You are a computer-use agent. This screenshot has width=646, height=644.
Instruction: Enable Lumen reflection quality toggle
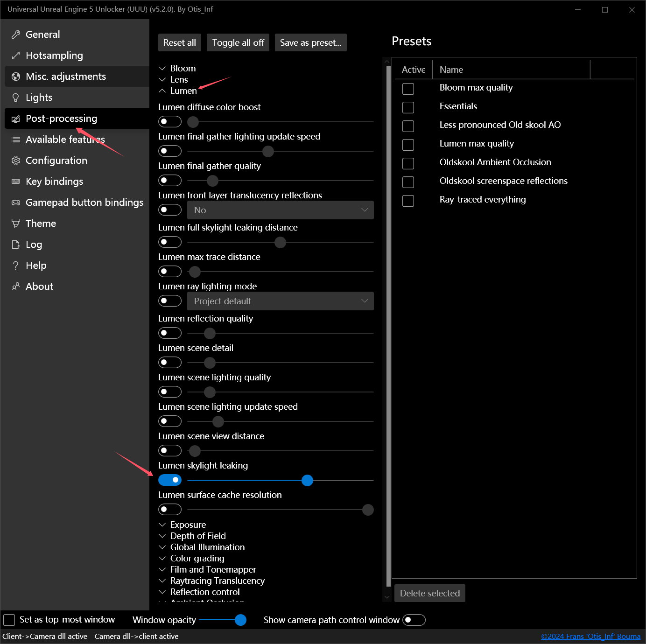coord(170,333)
